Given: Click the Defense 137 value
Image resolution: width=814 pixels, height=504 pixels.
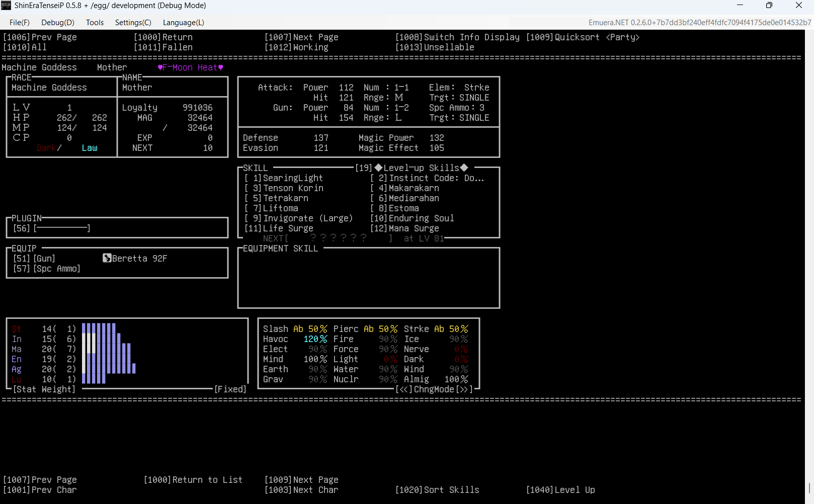Looking at the screenshot, I should pyautogui.click(x=321, y=138).
